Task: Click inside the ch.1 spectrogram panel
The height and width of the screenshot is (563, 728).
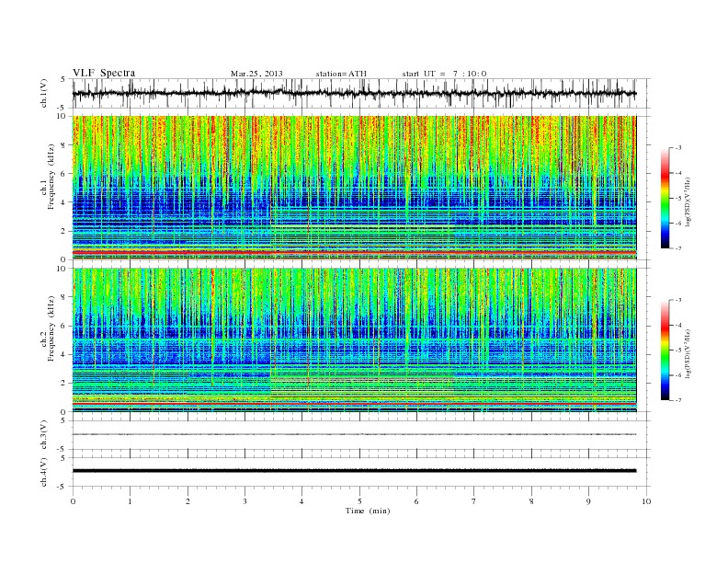Action: pos(354,188)
